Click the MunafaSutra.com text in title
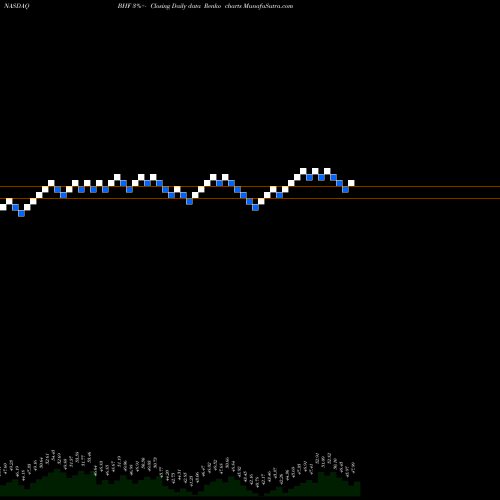The width and height of the screenshot is (500, 500). point(268,6)
